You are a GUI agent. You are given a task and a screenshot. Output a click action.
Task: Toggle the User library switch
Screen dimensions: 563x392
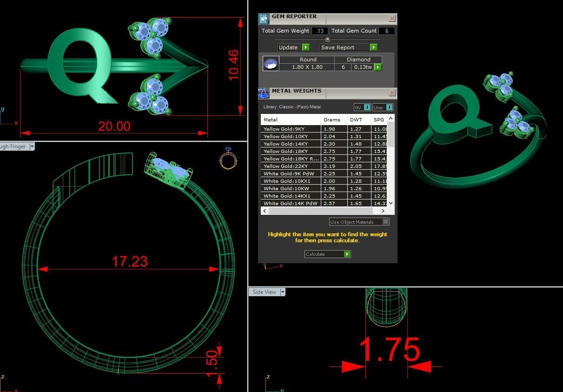389,107
